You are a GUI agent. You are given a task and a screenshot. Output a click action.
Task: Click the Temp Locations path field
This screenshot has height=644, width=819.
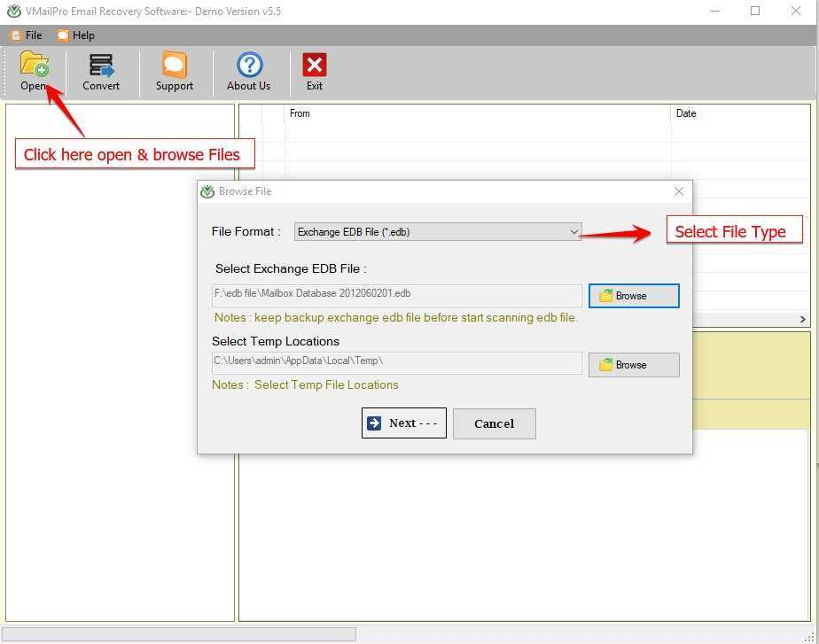(396, 362)
